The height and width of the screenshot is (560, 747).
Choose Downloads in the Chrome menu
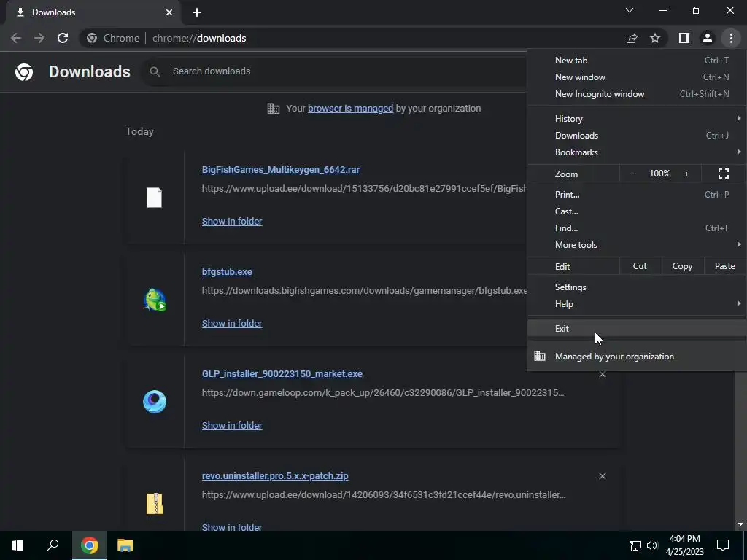[x=636, y=135]
